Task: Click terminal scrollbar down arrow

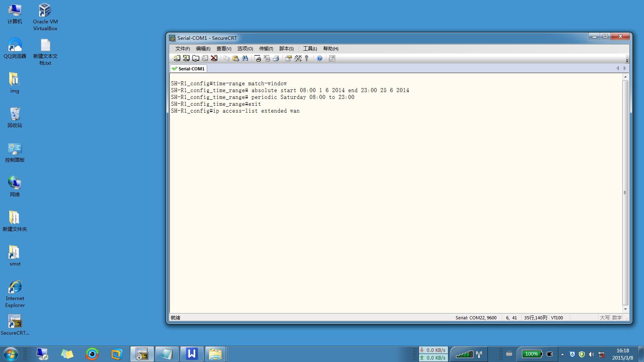Action: [x=625, y=309]
